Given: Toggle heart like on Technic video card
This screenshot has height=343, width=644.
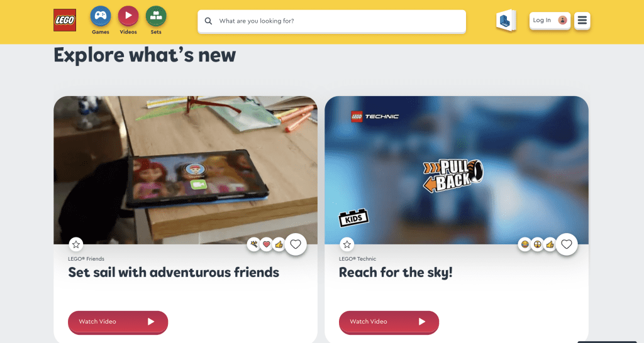Looking at the screenshot, I should tap(567, 244).
